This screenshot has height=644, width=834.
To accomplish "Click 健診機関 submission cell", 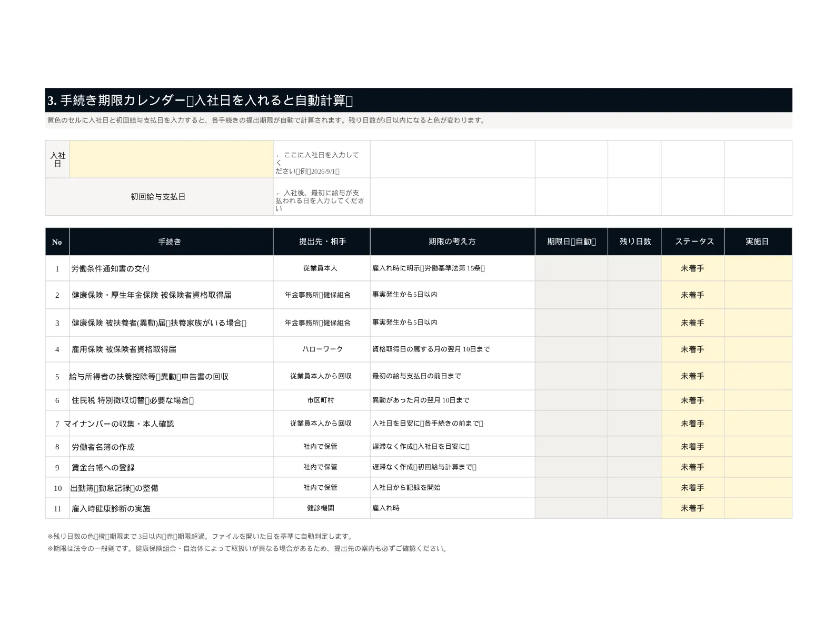I will 322,508.
